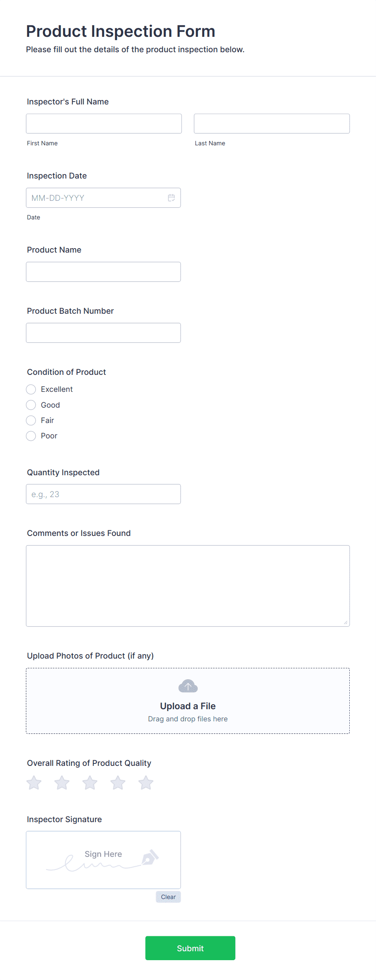
Task: Click the pen icon in signature box
Action: [150, 857]
